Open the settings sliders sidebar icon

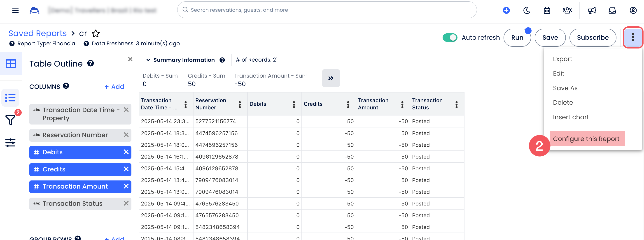(x=10, y=143)
